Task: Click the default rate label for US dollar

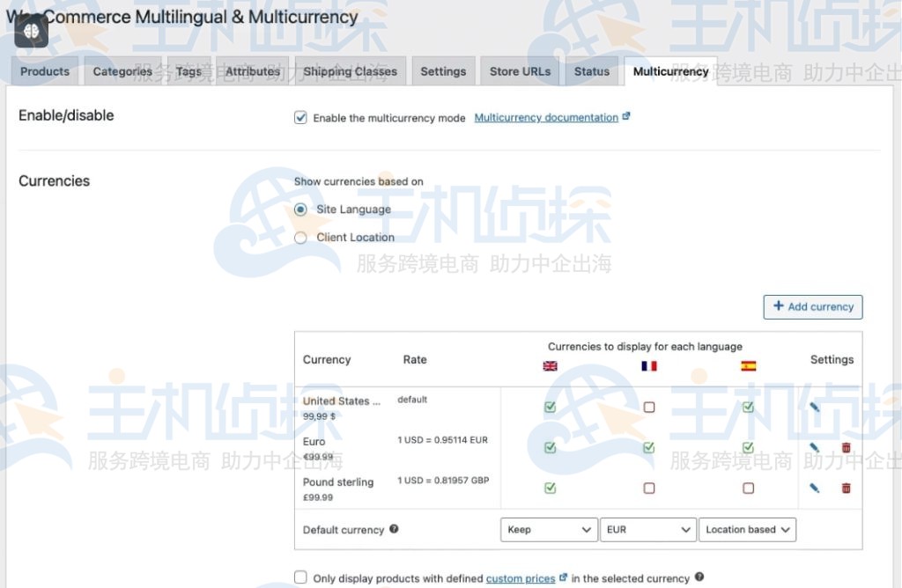Action: tap(412, 400)
